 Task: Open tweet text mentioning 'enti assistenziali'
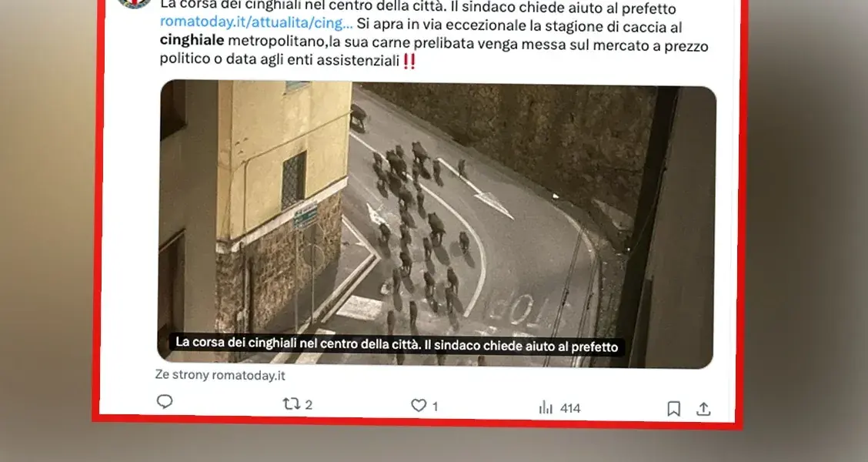[x=279, y=59]
